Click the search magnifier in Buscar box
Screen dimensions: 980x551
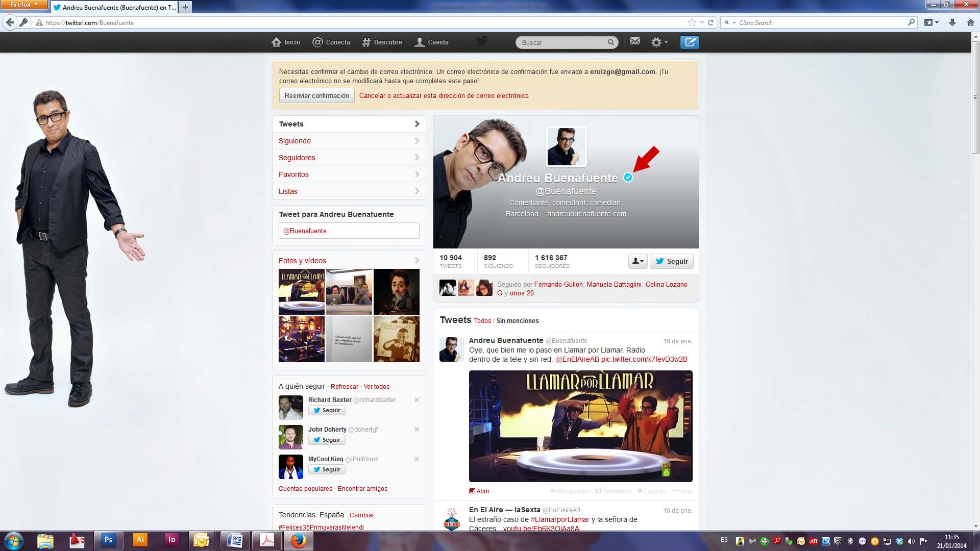(x=610, y=42)
